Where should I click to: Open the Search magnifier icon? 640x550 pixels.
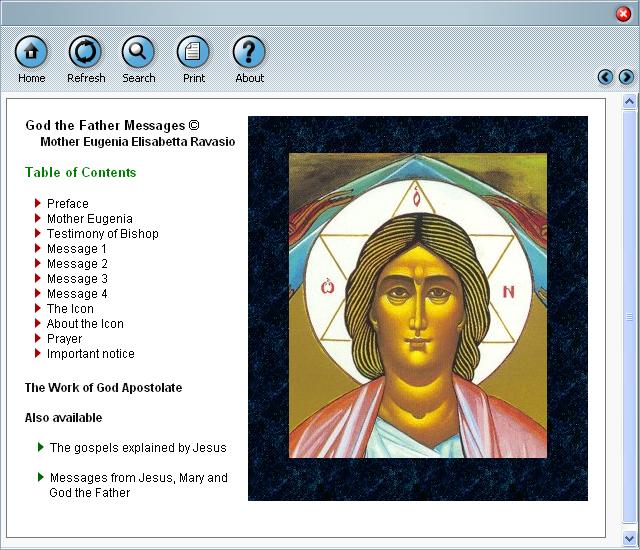coord(138,51)
